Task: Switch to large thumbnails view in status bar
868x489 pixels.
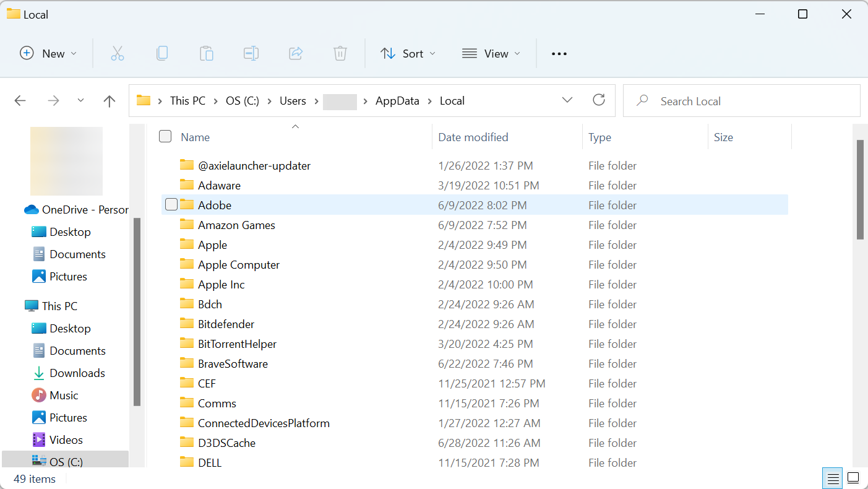Action: [853, 478]
